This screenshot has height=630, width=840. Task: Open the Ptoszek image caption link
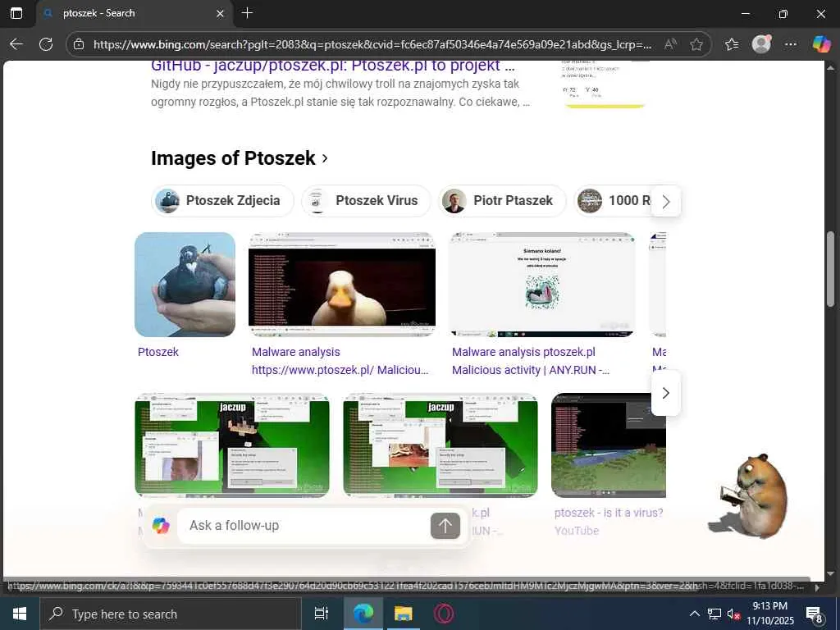click(x=158, y=352)
